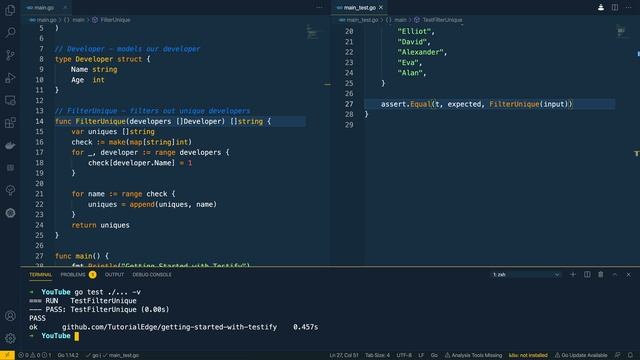Open the Docker view in the activity bar
Viewport: 640px width, 360px height.
(x=10, y=145)
